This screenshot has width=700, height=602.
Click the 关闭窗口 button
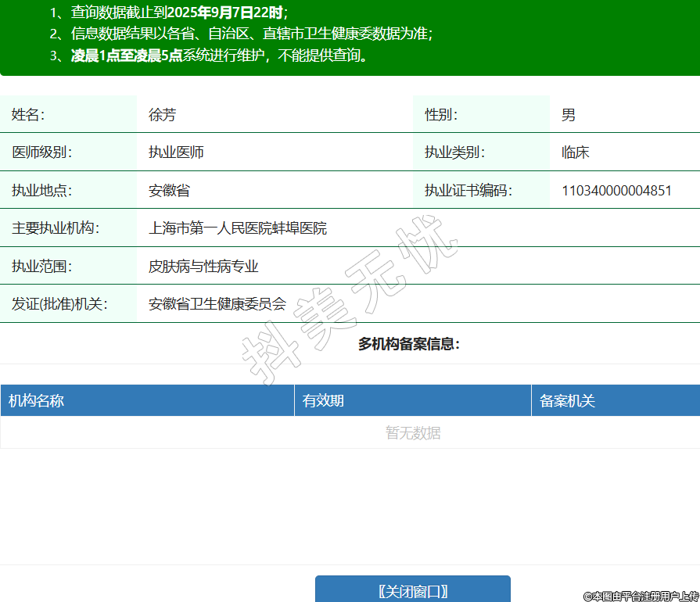pyautogui.click(x=412, y=591)
